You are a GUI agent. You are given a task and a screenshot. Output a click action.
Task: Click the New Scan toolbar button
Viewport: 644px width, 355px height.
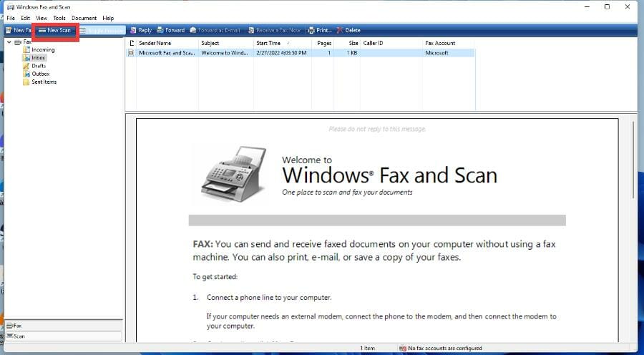(x=55, y=30)
